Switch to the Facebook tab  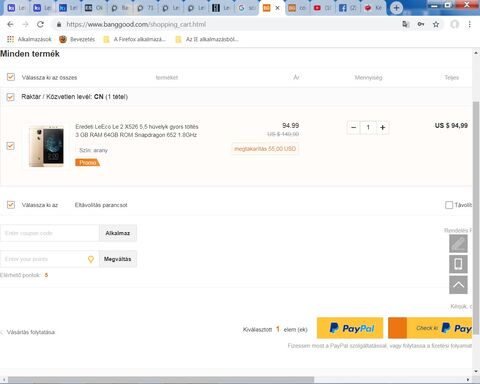[348, 8]
